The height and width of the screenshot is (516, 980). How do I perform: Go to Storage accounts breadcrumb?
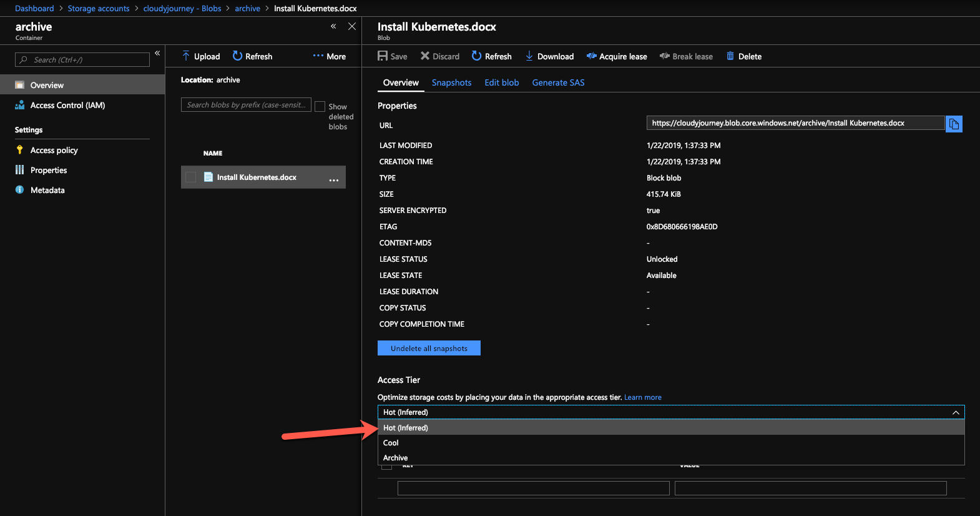tap(99, 8)
